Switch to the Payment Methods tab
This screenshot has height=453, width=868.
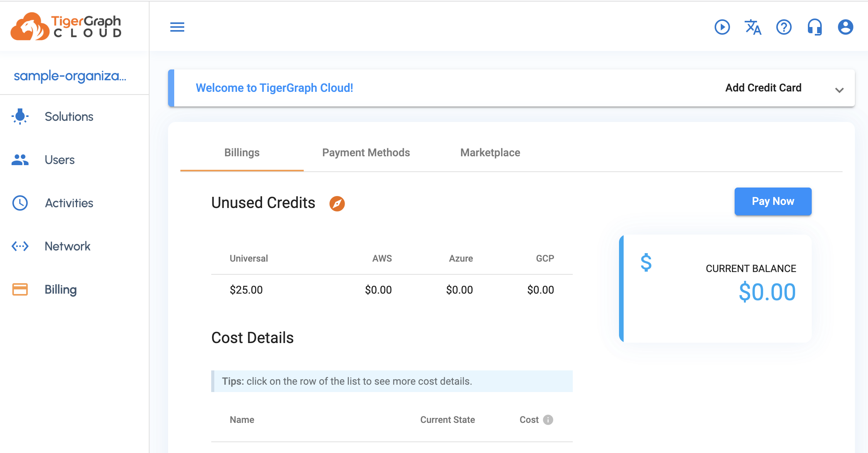point(366,153)
